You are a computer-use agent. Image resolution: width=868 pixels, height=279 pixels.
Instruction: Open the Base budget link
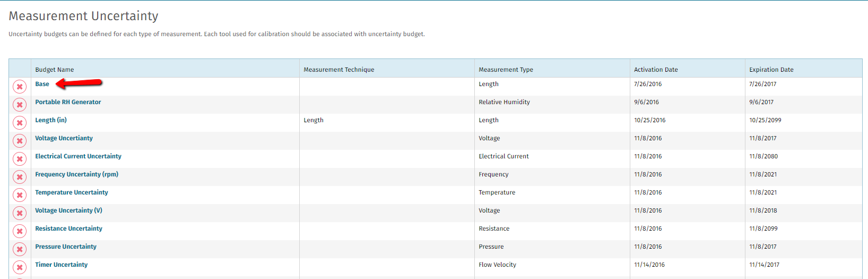pos(42,84)
